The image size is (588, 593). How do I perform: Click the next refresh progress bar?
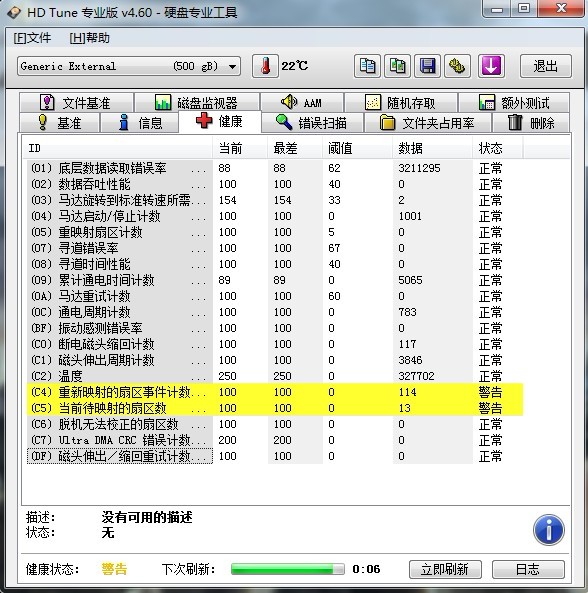288,569
